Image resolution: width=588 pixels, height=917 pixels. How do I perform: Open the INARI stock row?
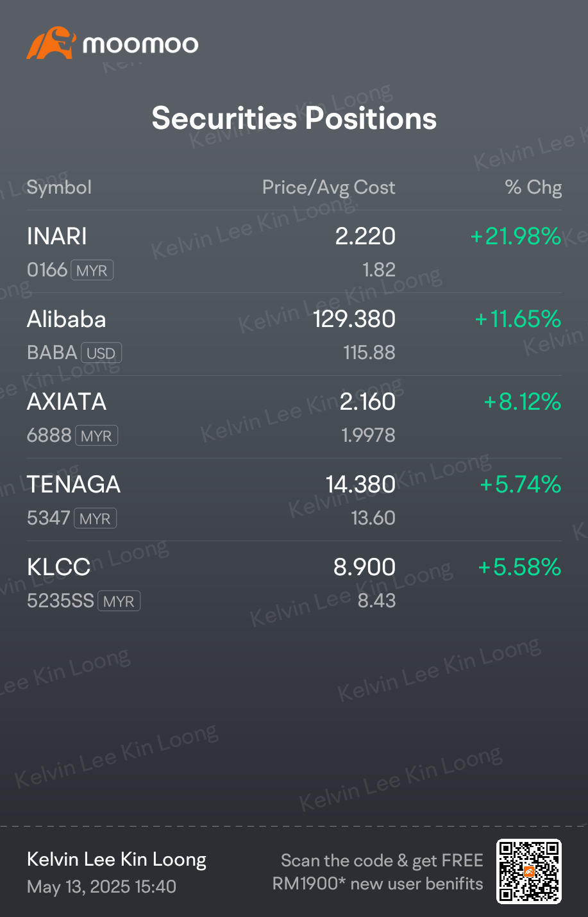coord(294,252)
